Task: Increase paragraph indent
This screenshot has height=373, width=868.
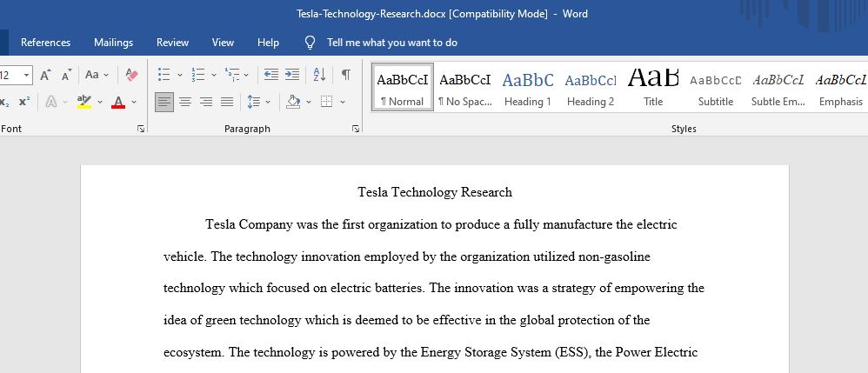Action: pyautogui.click(x=291, y=75)
